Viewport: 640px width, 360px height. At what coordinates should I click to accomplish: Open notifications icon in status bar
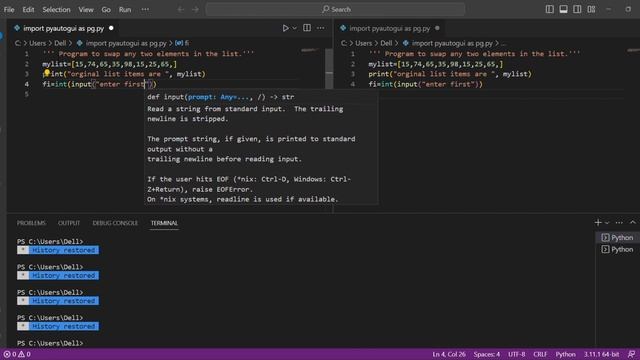(x=631, y=354)
